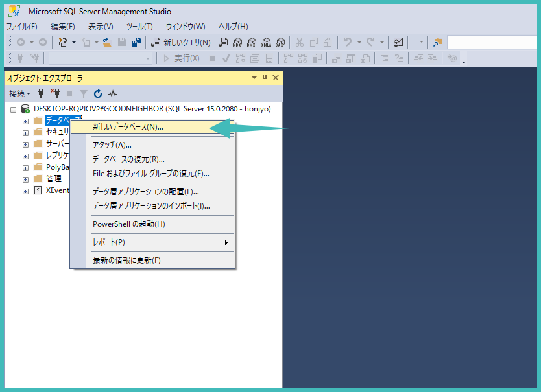The height and width of the screenshot is (392, 541).
Task: Expand the セキュリティ folder node
Action: pos(25,133)
